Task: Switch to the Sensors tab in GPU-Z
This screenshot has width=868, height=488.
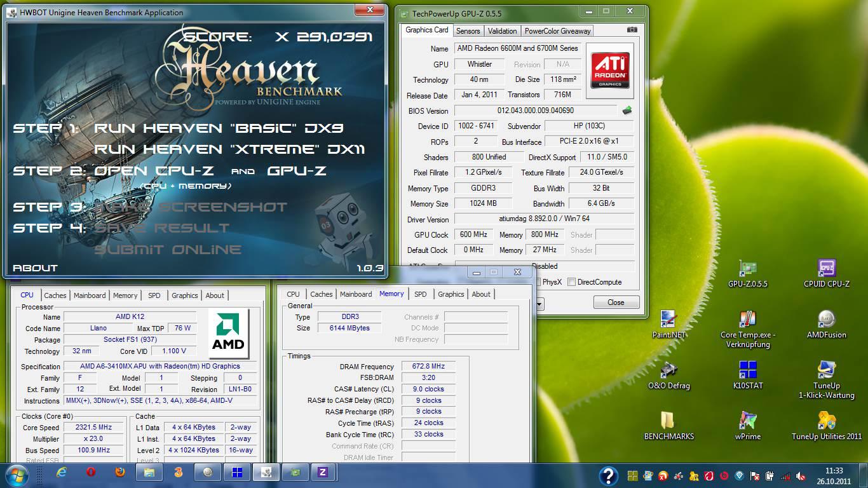Action: [468, 30]
